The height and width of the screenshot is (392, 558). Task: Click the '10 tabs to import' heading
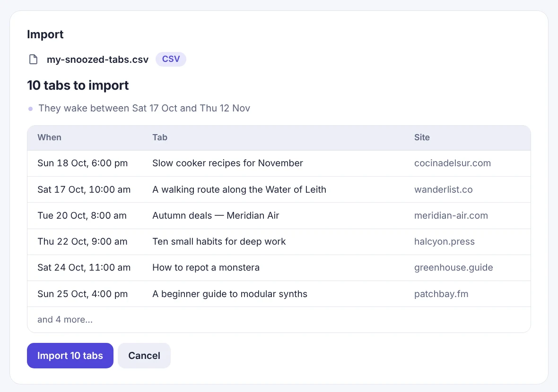click(78, 85)
